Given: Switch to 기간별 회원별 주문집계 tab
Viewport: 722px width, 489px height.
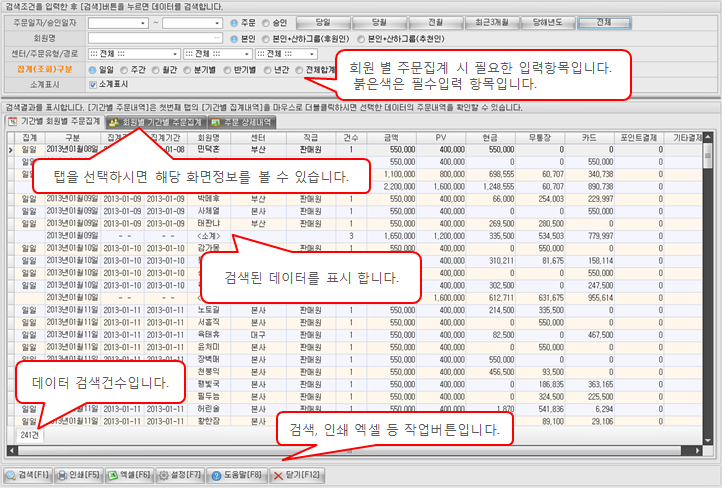Looking at the screenshot, I should tap(55, 122).
